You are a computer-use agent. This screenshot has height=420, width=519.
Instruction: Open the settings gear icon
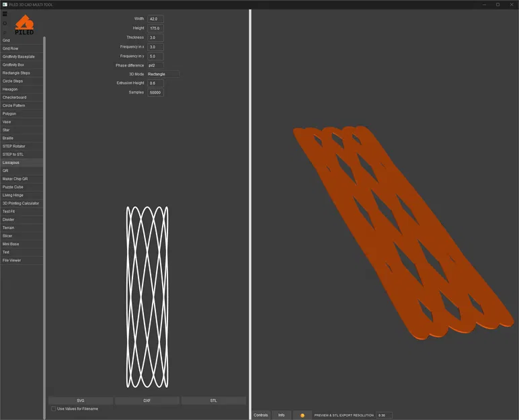coord(5,23)
